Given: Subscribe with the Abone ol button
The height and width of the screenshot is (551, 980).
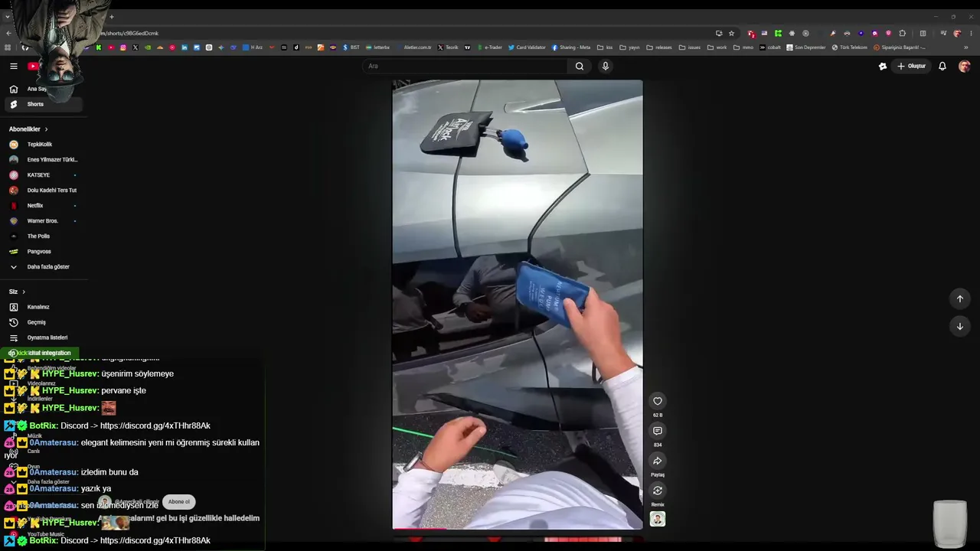Looking at the screenshot, I should 178,502.
